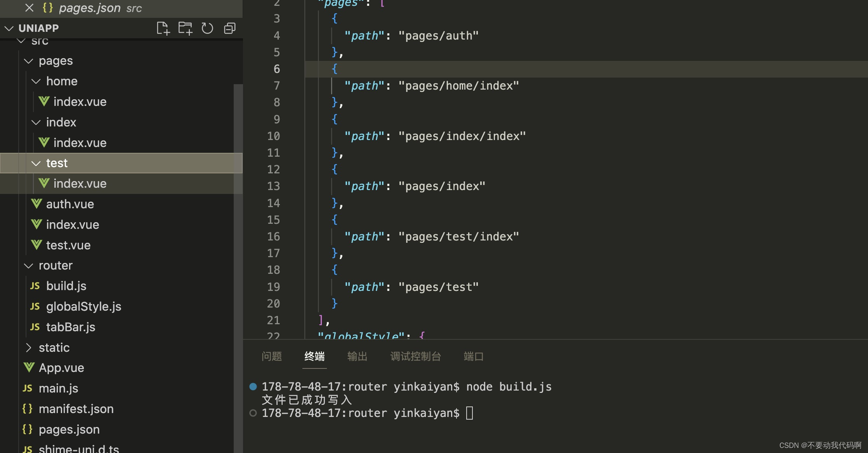Click the Vue icon beside App.vue

[x=28, y=367]
